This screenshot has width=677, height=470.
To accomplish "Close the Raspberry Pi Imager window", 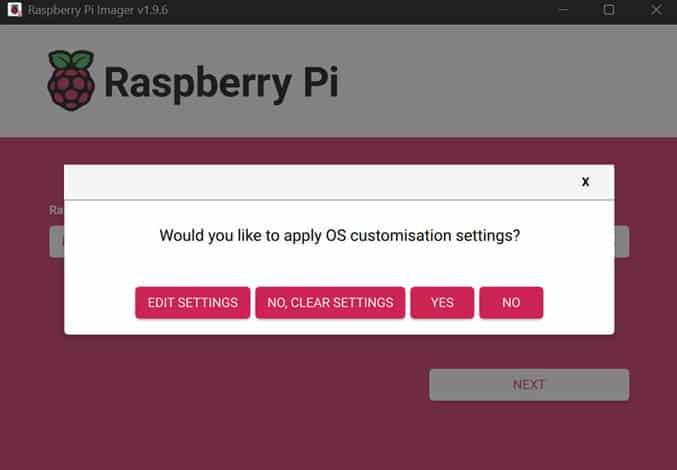I will (x=653, y=10).
